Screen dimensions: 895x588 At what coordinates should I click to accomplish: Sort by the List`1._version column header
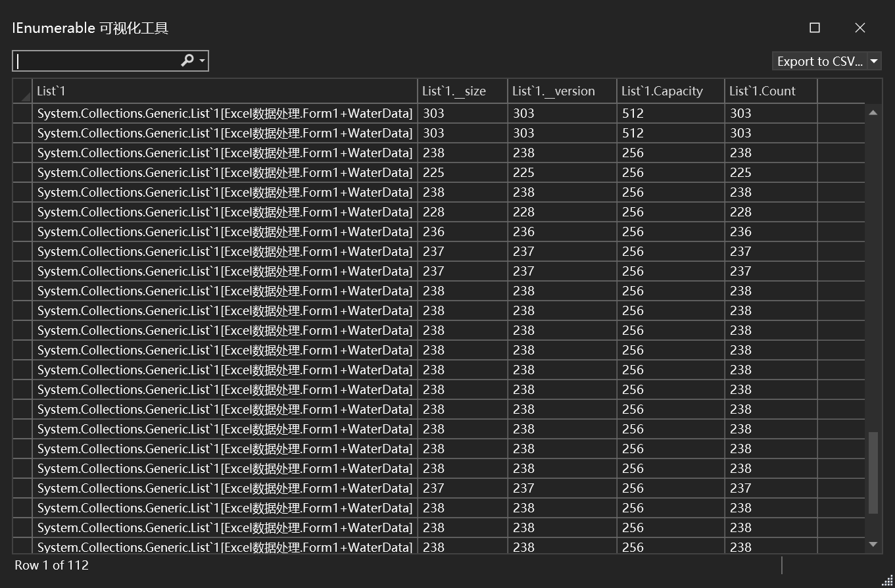562,91
